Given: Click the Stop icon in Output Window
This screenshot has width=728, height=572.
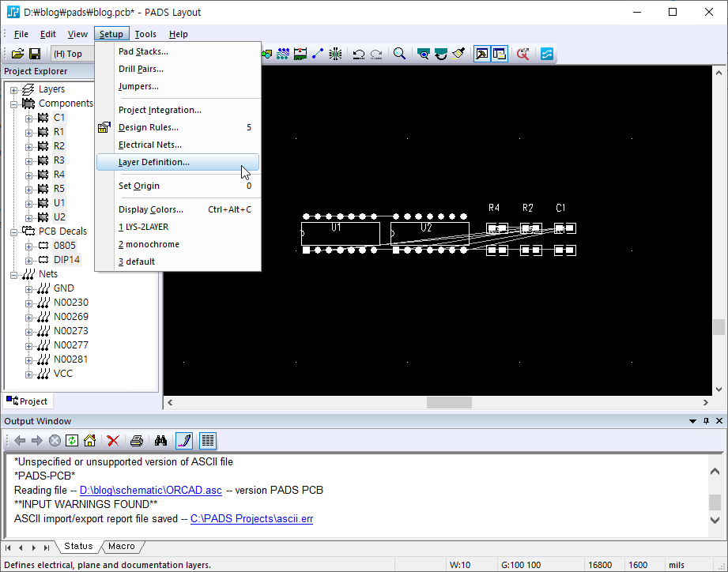Looking at the screenshot, I should 55,441.
